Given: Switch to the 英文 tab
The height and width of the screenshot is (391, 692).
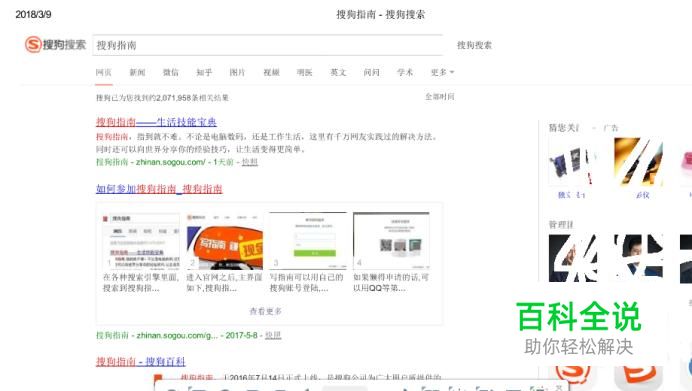Looking at the screenshot, I should (x=338, y=72).
